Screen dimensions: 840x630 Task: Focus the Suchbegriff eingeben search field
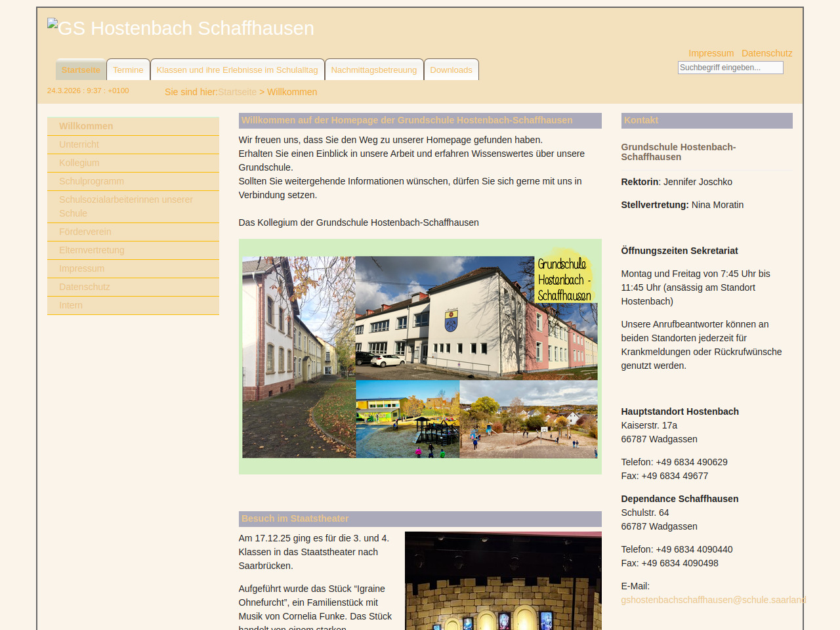730,68
